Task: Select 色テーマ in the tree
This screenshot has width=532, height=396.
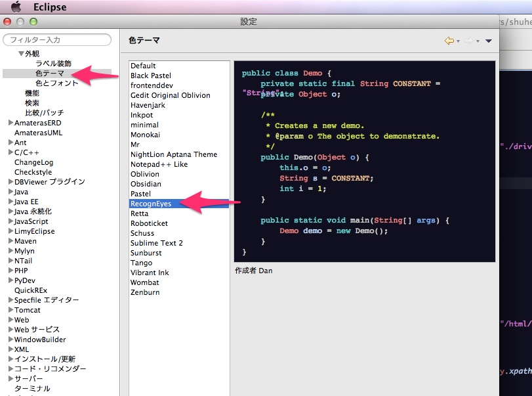Action: click(x=50, y=74)
